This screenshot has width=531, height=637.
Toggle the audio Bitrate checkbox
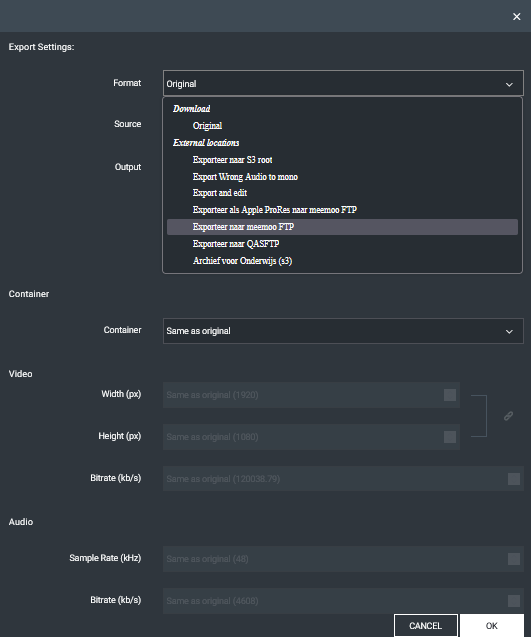(514, 601)
